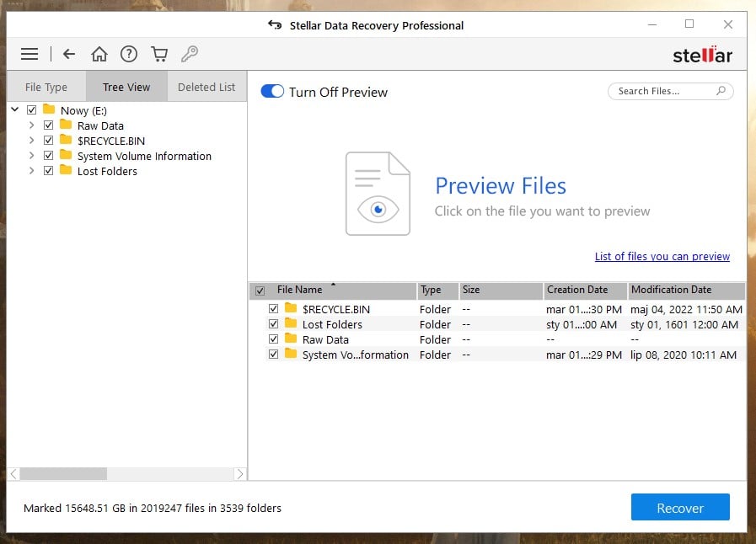Click Lost Folders folder icon in file list
Viewport: 756px width, 544px height.
[291, 323]
